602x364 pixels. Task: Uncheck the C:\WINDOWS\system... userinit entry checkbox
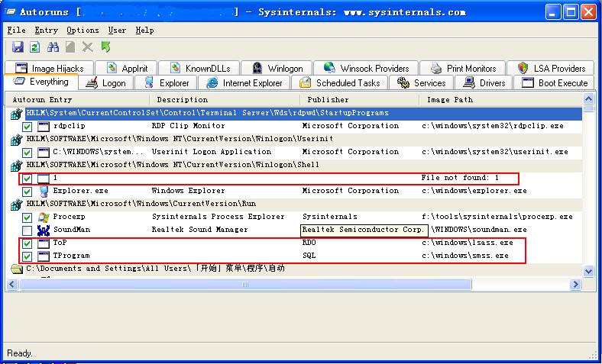point(27,153)
